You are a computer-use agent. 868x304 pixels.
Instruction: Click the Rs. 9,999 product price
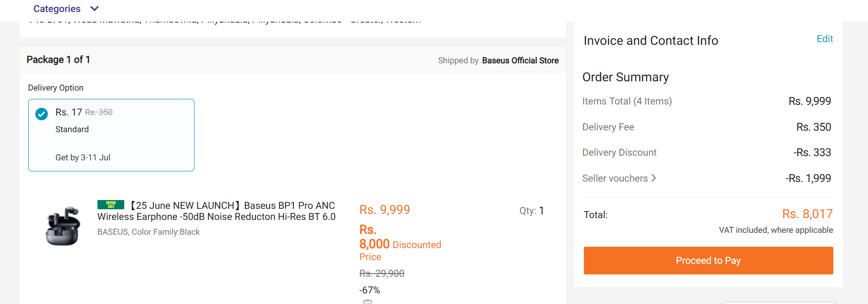[x=385, y=210]
